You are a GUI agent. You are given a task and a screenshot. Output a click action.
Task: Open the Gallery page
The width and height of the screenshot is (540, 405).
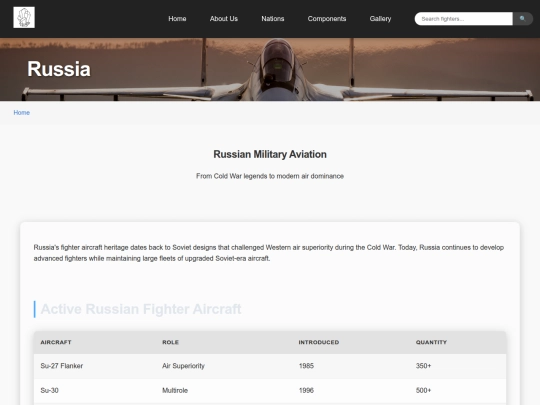tap(380, 19)
